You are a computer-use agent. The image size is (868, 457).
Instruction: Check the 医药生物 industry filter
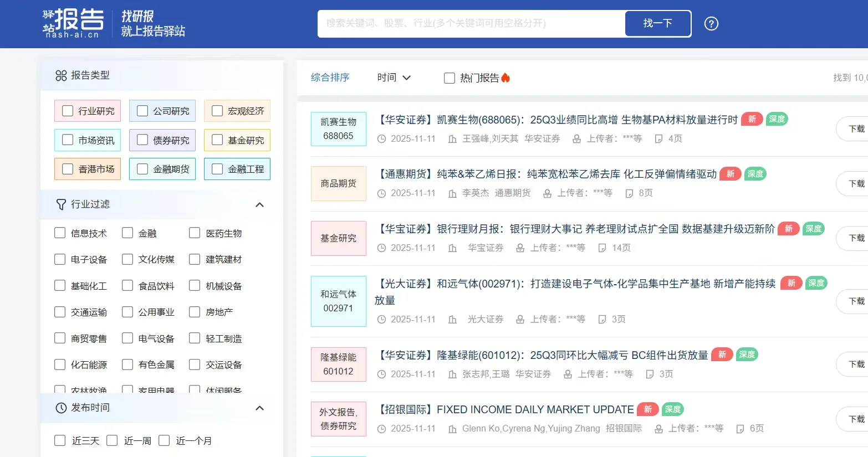[x=195, y=233]
